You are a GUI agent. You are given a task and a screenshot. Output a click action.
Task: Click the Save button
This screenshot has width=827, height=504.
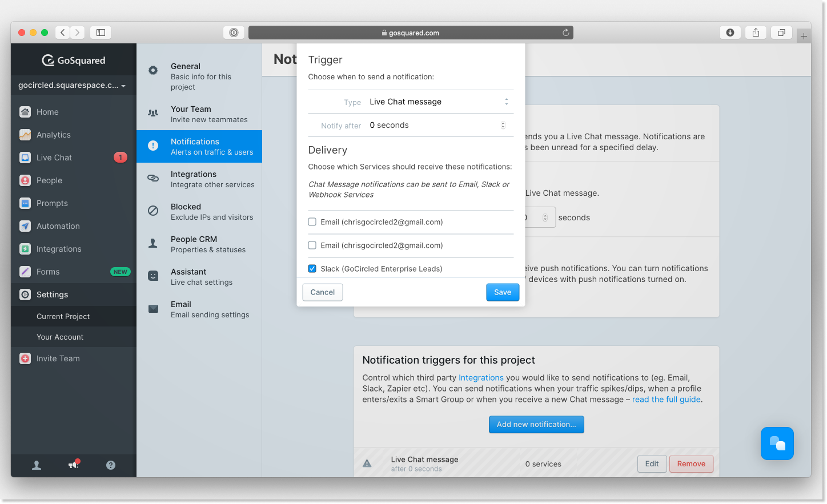[x=503, y=292]
